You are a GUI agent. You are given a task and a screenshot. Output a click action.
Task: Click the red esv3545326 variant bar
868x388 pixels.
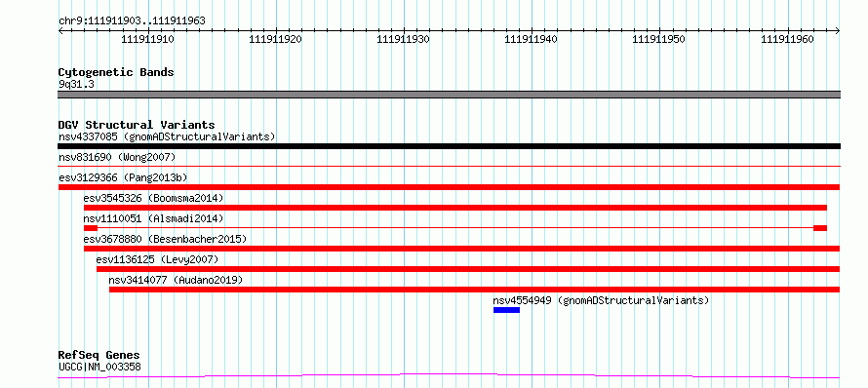[x=455, y=208]
